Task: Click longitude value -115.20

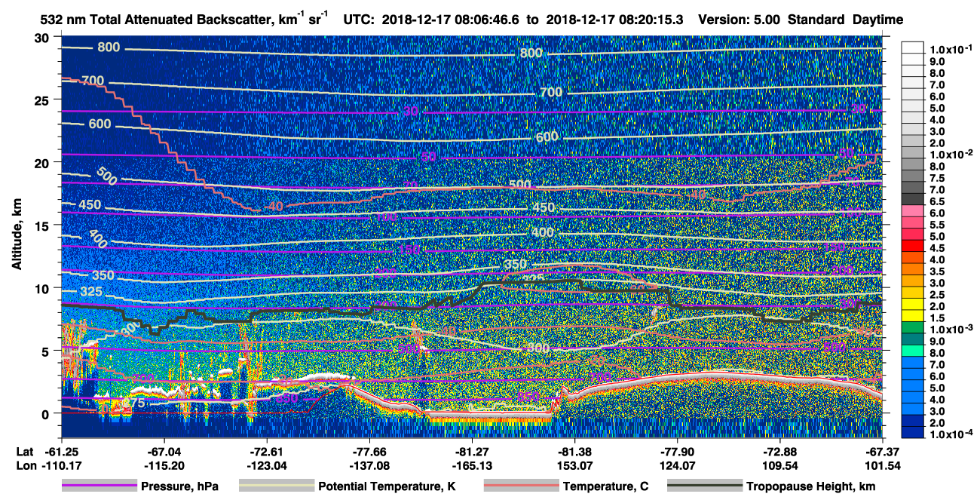Action: coord(164,465)
